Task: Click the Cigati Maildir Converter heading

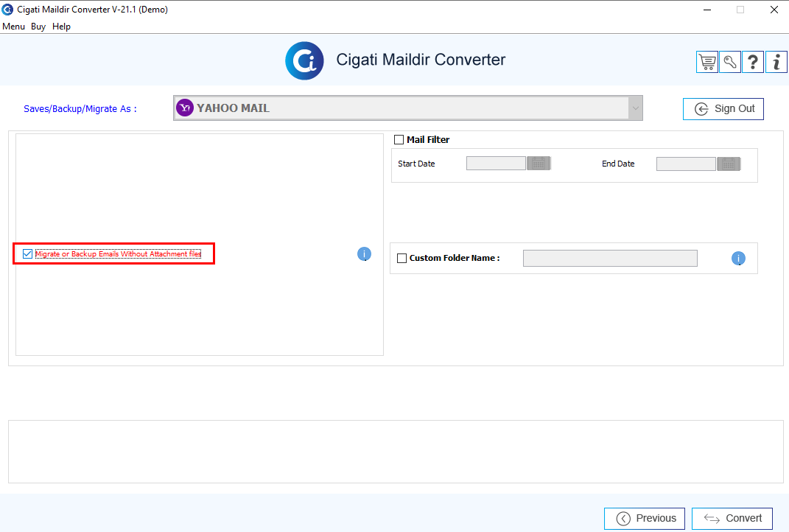Action: 421,60
